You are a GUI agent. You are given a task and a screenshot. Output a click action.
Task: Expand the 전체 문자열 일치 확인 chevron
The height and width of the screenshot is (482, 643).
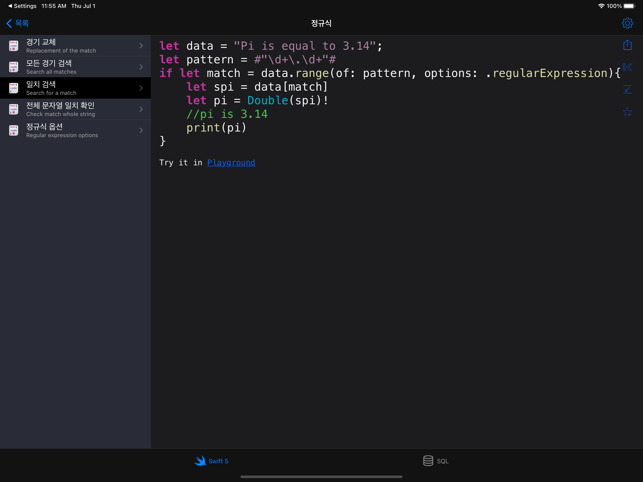click(x=141, y=109)
